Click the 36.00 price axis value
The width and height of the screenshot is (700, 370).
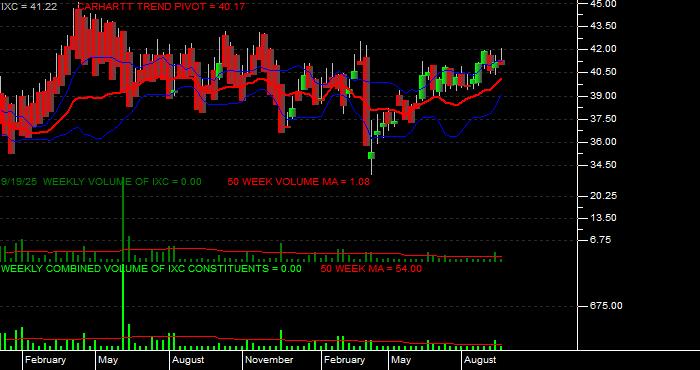coord(603,142)
